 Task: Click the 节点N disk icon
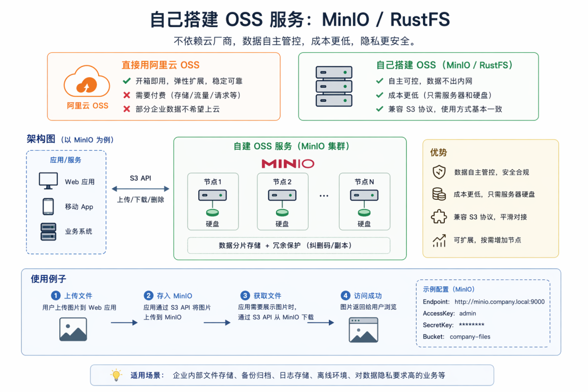[x=364, y=213]
